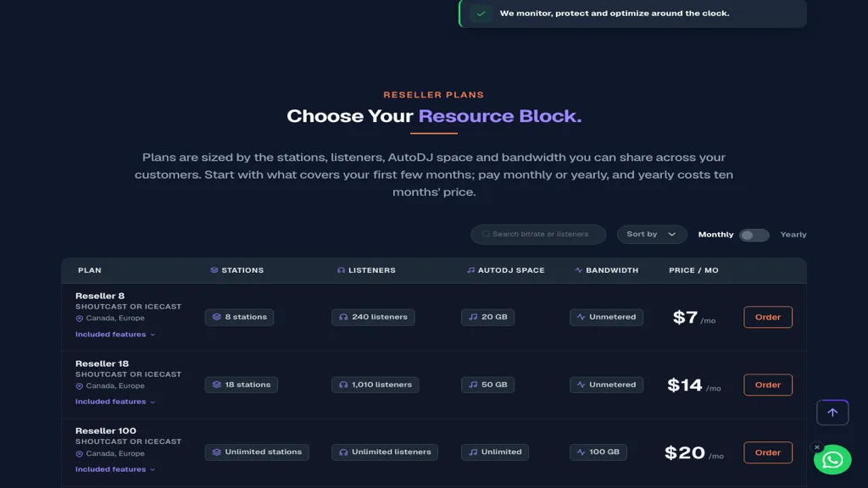Click the RESELLER PLANS section label
The width and height of the screenshot is (868, 488).
click(x=433, y=95)
